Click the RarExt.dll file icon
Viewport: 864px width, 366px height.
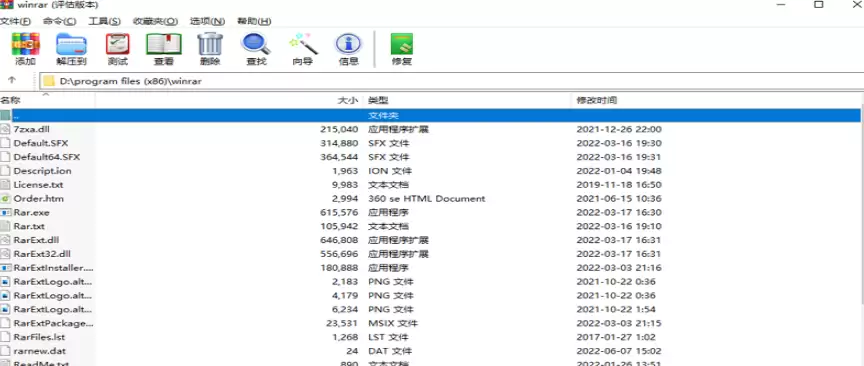click(x=6, y=240)
